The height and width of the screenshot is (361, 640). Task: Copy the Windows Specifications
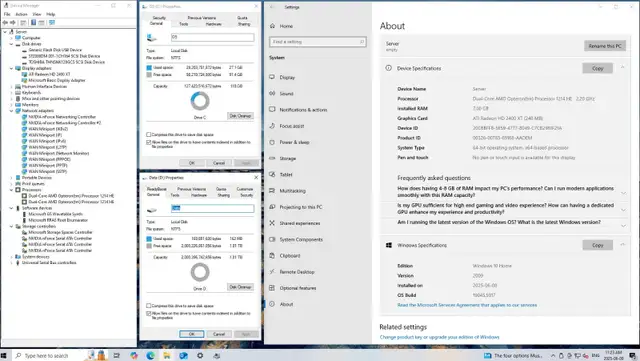(598, 245)
